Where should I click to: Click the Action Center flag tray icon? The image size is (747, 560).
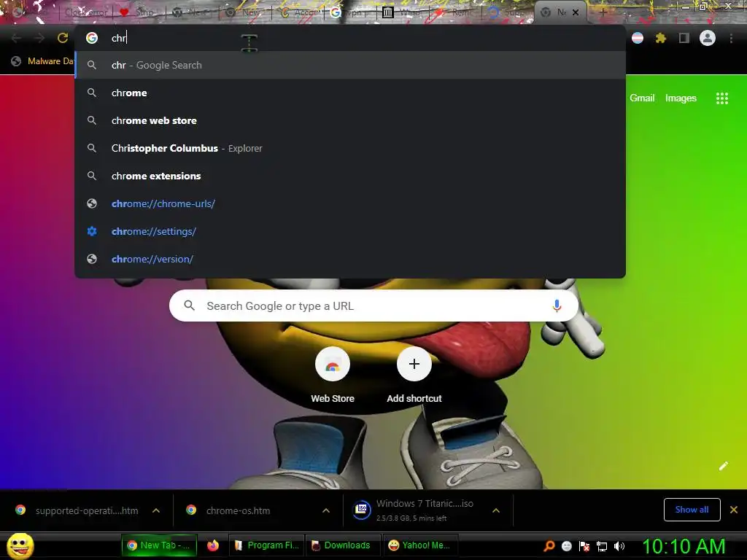click(x=584, y=546)
